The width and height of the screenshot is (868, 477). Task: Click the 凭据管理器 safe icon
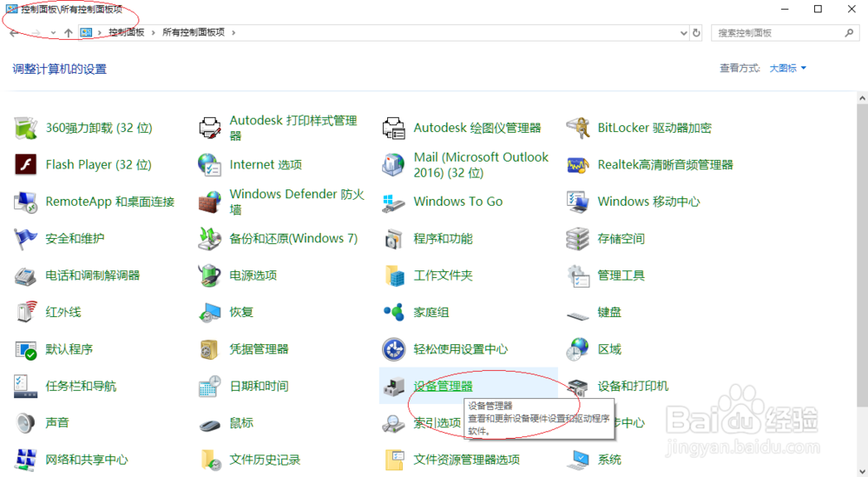pos(210,349)
